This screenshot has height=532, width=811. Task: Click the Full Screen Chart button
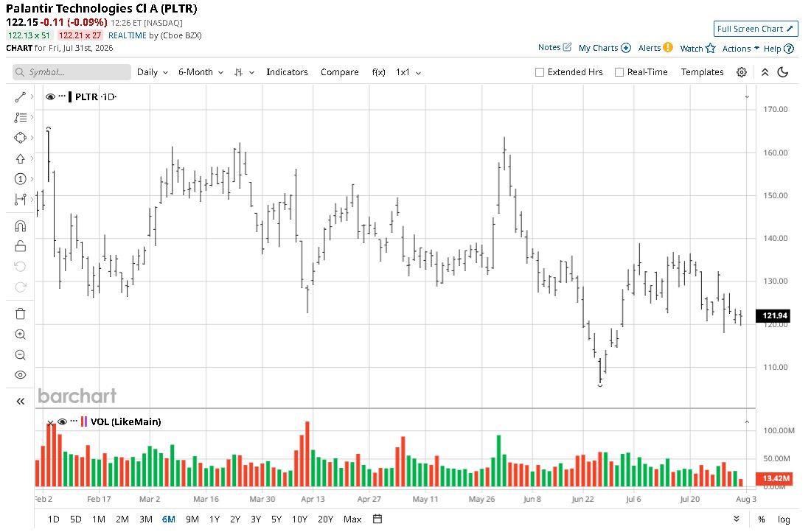[755, 29]
